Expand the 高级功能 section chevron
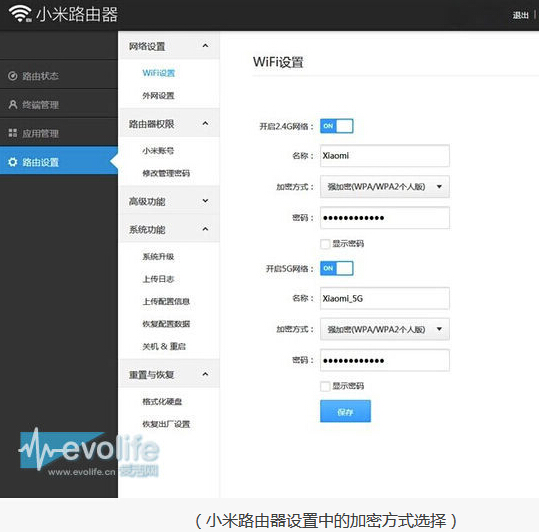539x532 pixels. click(205, 201)
